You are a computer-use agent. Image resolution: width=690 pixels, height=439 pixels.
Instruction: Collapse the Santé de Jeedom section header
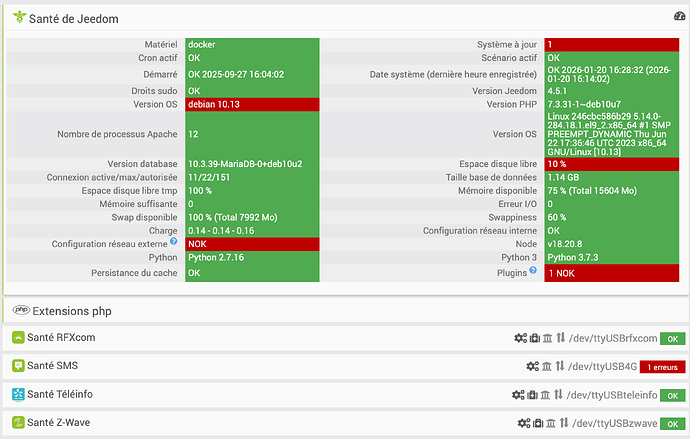pos(73,18)
